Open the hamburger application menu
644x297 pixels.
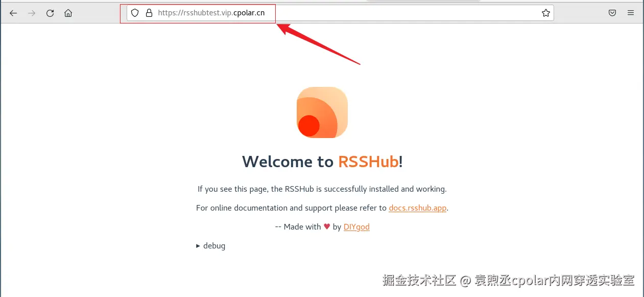631,13
